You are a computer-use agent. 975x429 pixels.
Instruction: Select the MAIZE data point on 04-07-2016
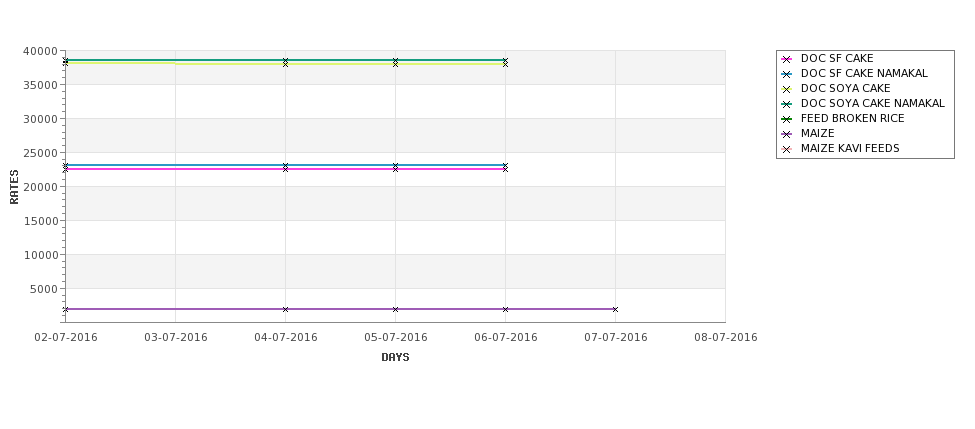click(x=285, y=309)
